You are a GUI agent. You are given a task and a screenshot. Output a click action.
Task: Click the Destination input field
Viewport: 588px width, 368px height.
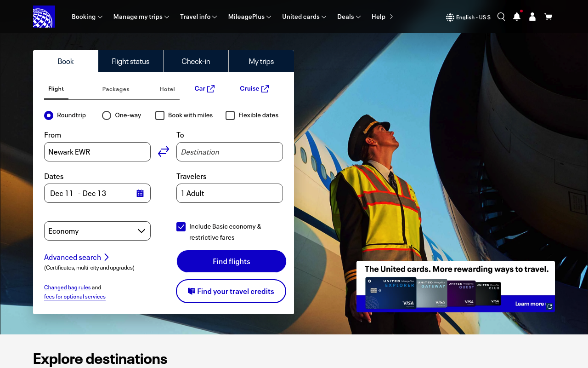[x=230, y=152]
